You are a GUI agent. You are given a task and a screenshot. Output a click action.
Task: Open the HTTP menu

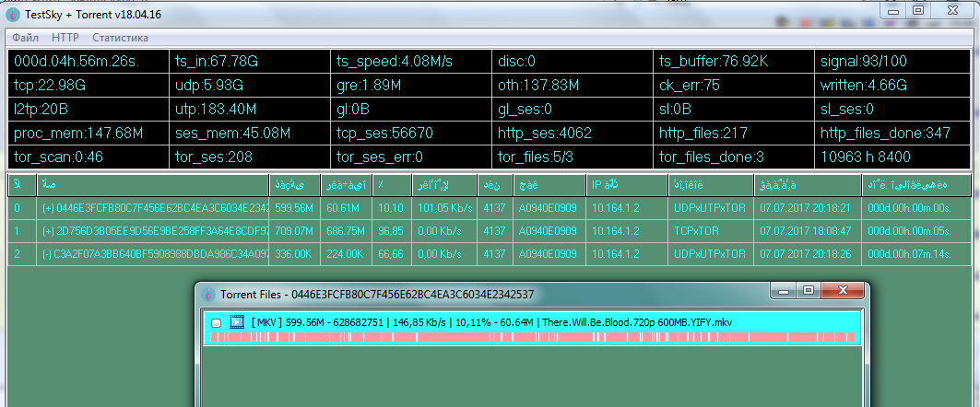65,38
